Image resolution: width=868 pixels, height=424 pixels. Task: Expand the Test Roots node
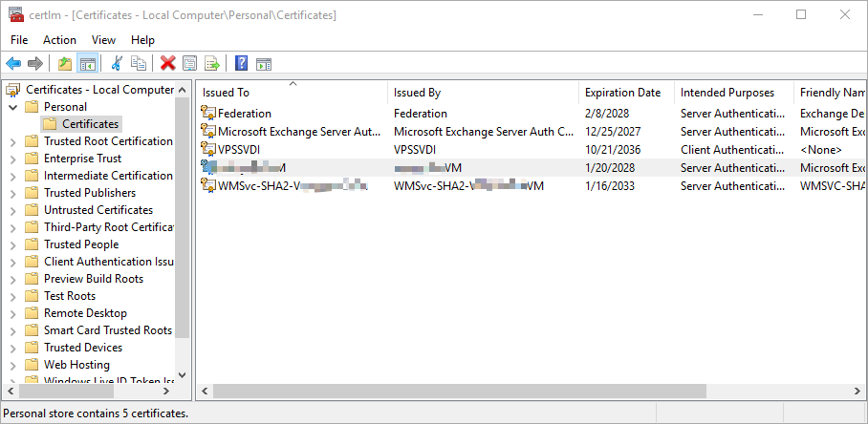coord(12,296)
